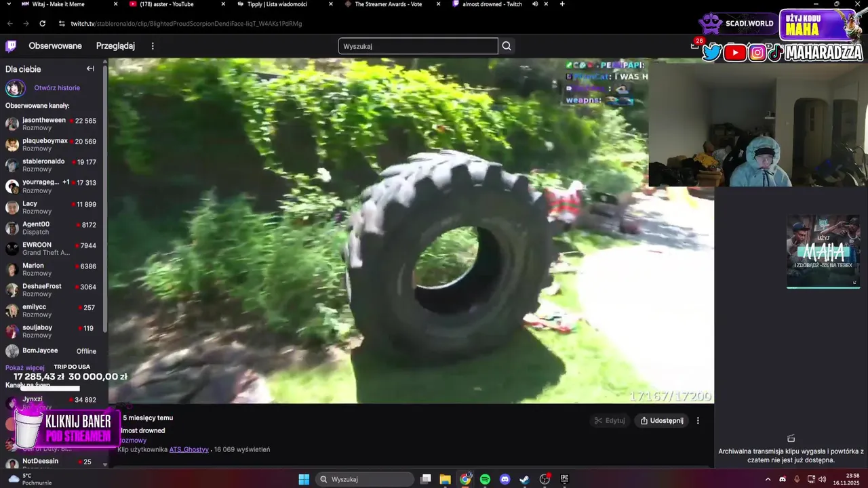
Task: Open Task View on the taskbar
Action: (x=425, y=479)
